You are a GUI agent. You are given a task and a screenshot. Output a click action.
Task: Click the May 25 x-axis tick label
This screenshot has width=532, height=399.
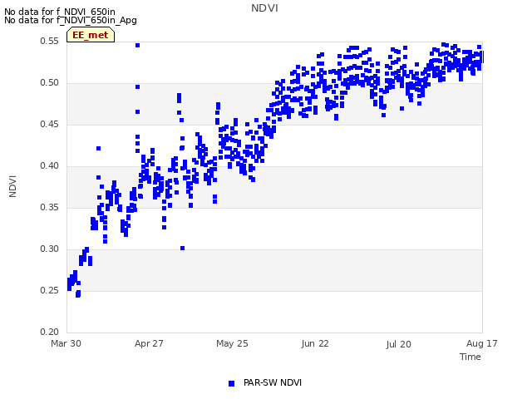point(232,343)
